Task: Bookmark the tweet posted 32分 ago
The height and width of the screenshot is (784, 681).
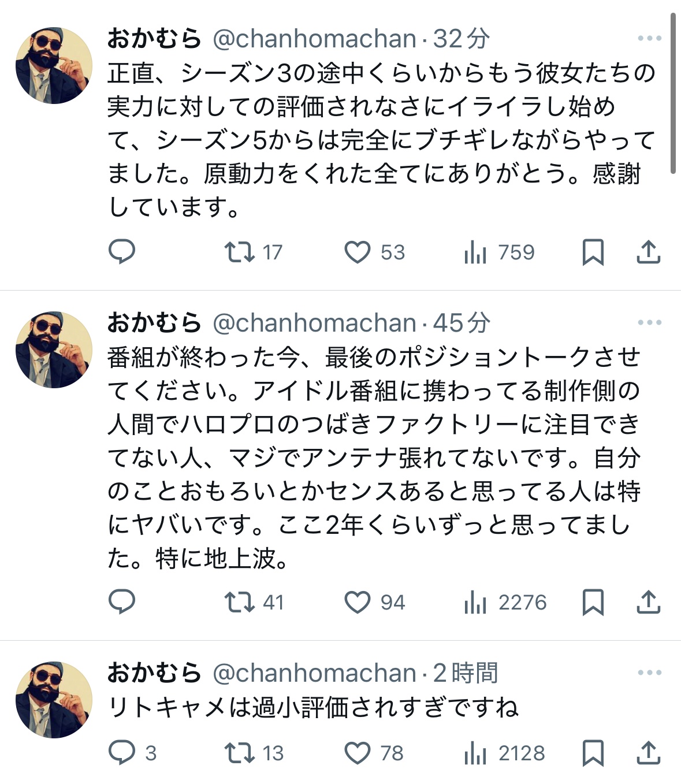Action: (x=593, y=252)
